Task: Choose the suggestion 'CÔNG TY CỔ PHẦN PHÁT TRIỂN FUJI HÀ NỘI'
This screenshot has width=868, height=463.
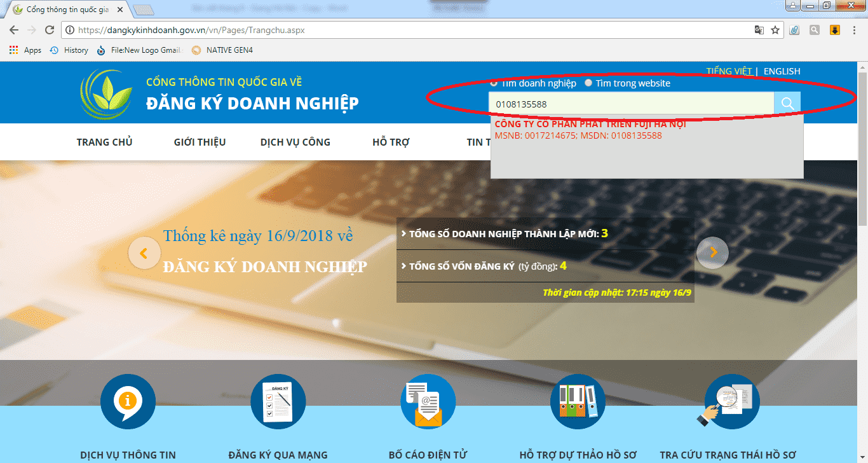Action: coord(590,124)
